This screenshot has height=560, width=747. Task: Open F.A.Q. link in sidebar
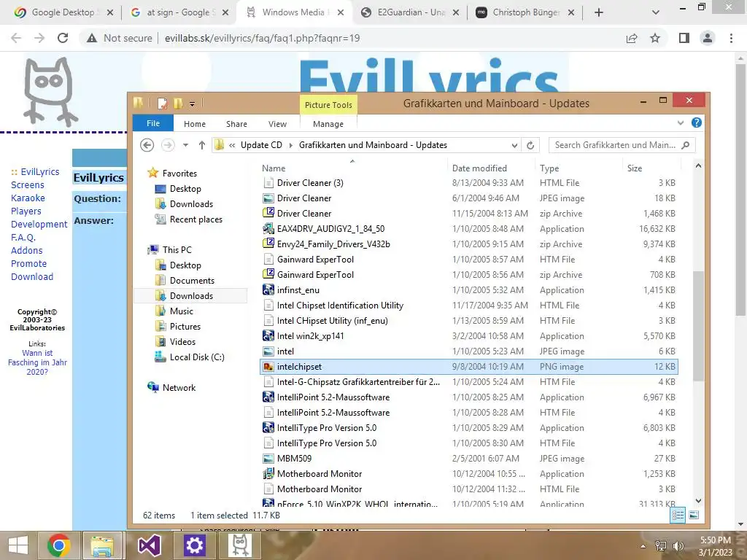pyautogui.click(x=23, y=237)
